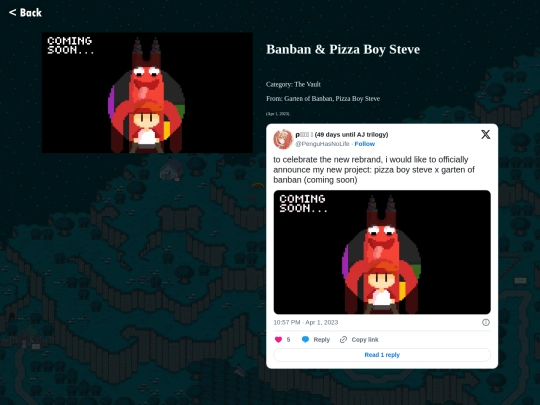Open the X logo icon in tweet

[486, 134]
